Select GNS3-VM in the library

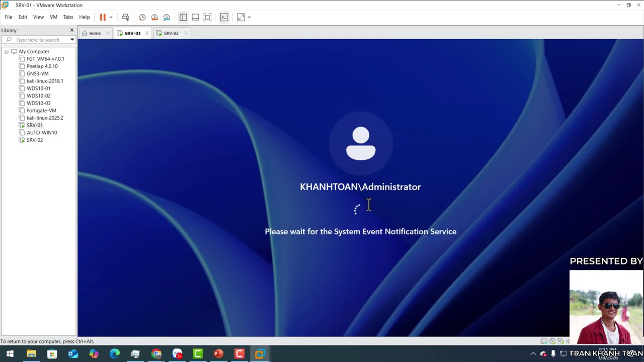(x=38, y=73)
